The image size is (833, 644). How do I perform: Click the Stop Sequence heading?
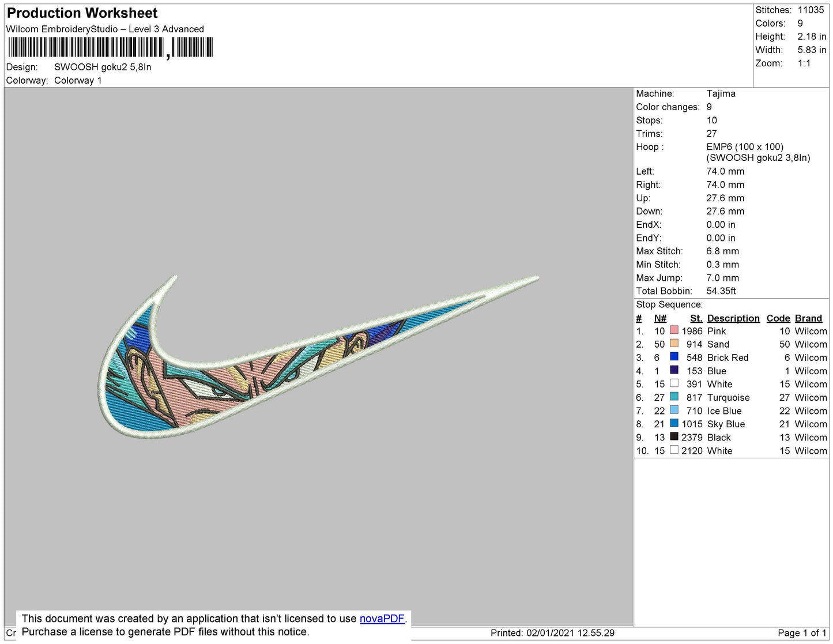tap(669, 304)
